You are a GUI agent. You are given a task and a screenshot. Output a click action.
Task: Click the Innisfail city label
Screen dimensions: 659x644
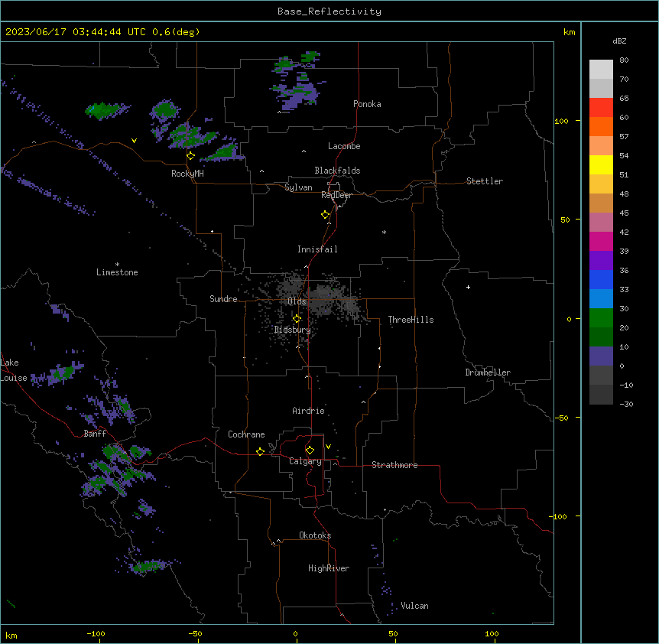tap(317, 249)
